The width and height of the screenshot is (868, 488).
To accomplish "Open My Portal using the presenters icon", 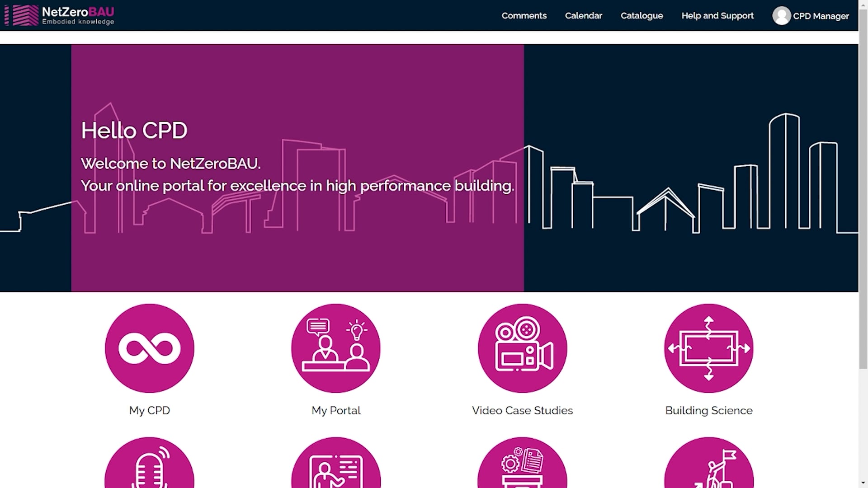I will [x=336, y=349].
